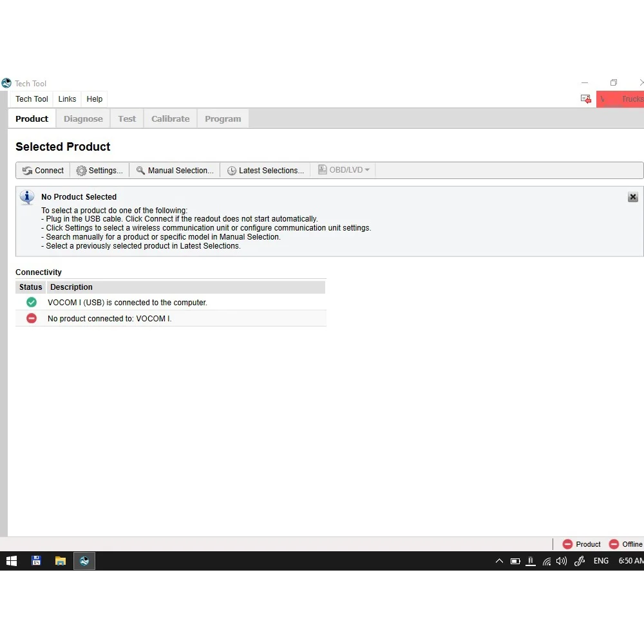Close the No Product Selected notice
The image size is (644, 644).
click(x=632, y=197)
